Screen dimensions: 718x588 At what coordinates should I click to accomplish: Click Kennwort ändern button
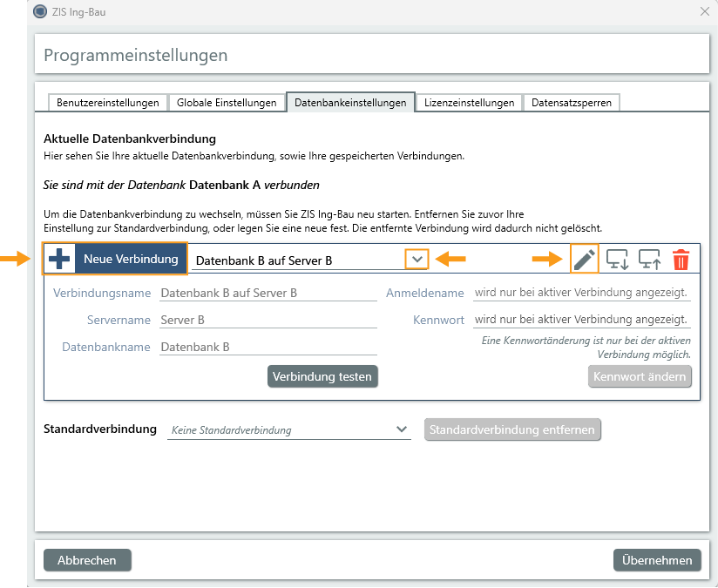pyautogui.click(x=640, y=376)
